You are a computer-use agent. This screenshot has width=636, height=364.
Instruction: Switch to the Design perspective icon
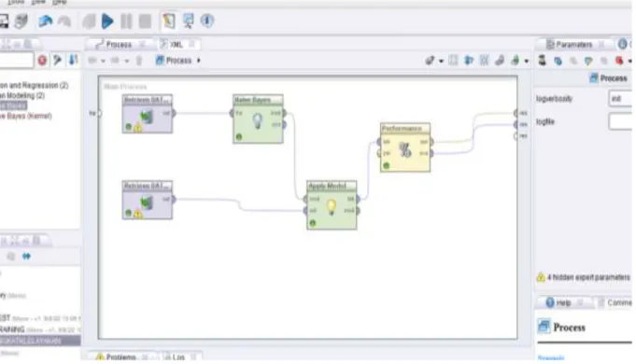pos(169,21)
